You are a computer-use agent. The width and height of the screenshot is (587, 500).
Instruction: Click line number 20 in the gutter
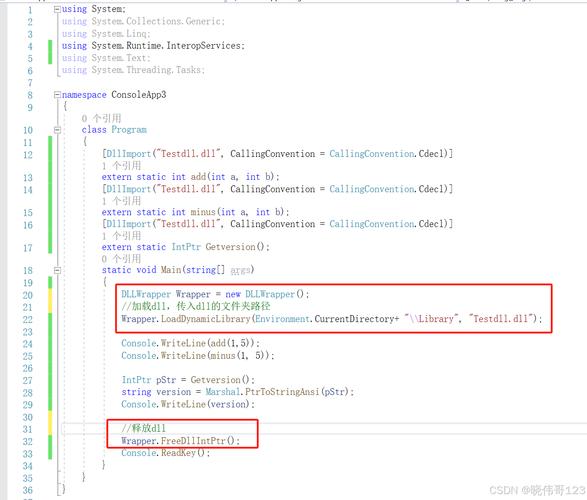click(28, 295)
